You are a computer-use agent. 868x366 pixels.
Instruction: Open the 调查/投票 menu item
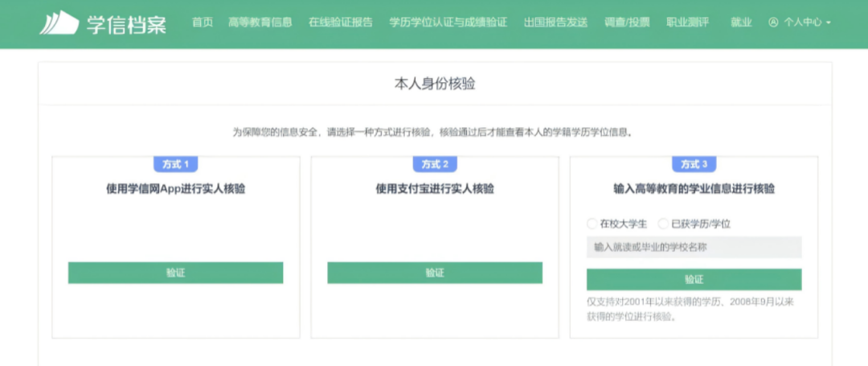(627, 23)
